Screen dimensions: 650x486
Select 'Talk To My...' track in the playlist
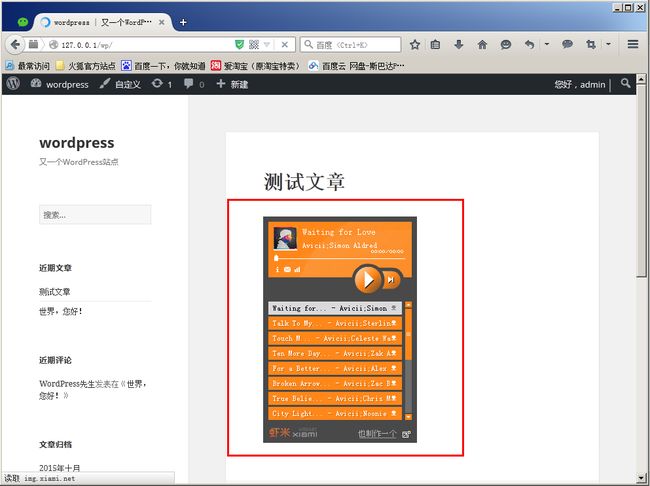pyautogui.click(x=335, y=323)
